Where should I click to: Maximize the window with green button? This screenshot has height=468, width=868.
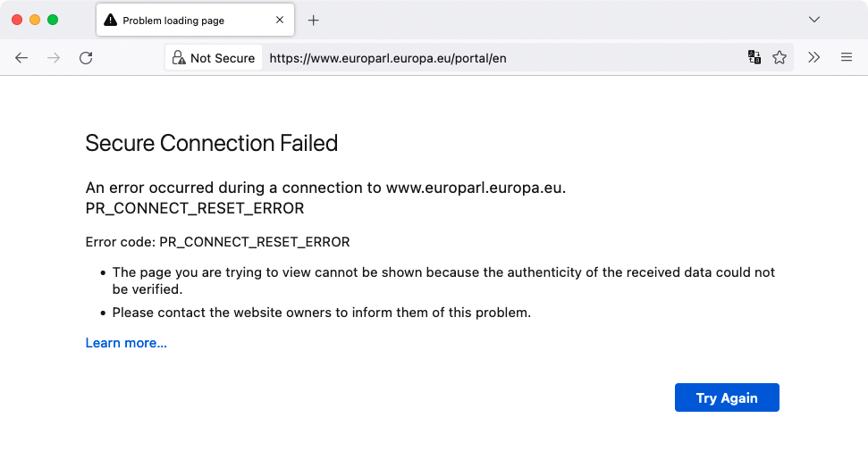[53, 20]
